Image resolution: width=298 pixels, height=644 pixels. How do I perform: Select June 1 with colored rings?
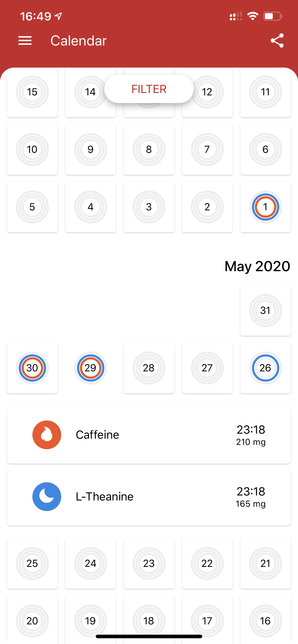tap(265, 207)
